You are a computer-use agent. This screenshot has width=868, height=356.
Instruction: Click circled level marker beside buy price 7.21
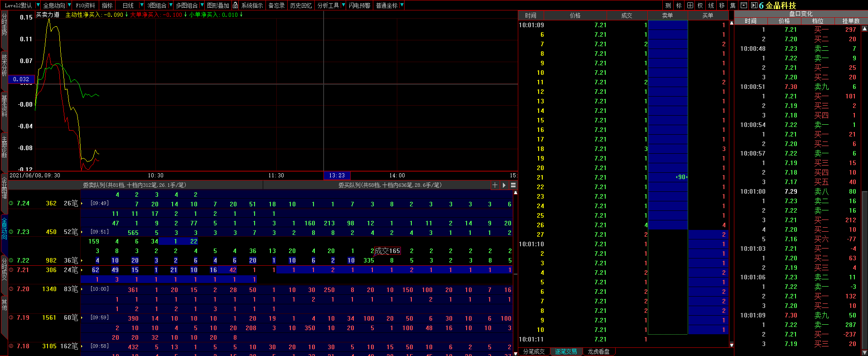point(11,270)
